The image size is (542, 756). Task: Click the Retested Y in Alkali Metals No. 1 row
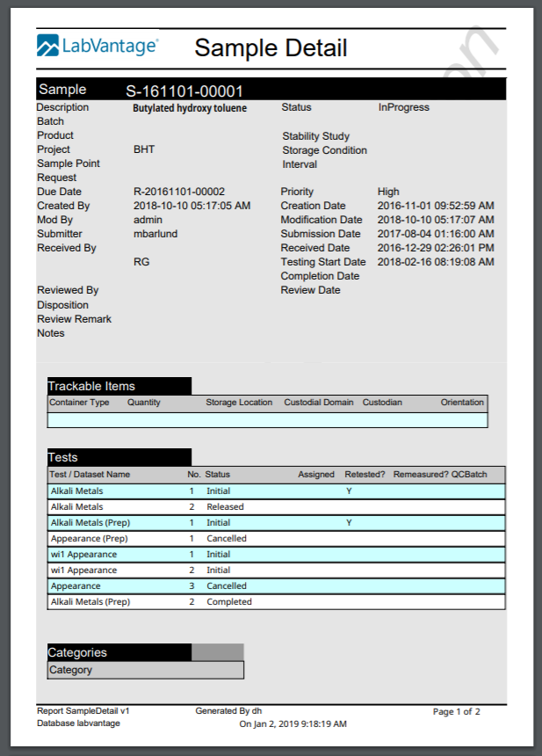pos(349,491)
